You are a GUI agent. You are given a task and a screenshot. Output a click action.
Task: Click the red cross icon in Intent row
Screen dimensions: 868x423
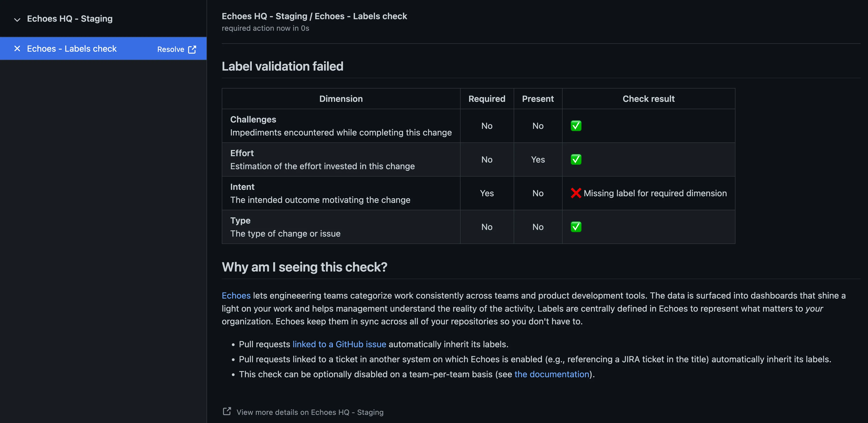pos(576,193)
